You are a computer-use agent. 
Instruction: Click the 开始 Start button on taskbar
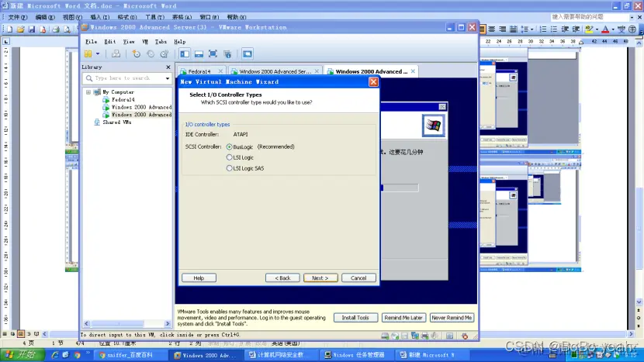pyautogui.click(x=22, y=355)
